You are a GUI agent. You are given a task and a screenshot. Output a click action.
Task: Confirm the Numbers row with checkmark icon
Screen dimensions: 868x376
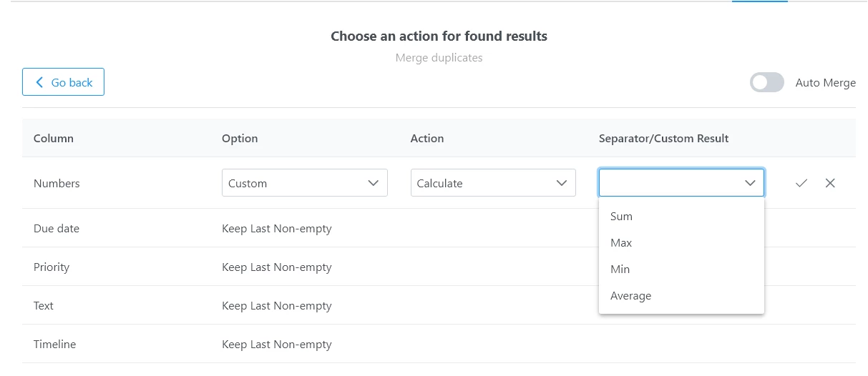pyautogui.click(x=801, y=183)
